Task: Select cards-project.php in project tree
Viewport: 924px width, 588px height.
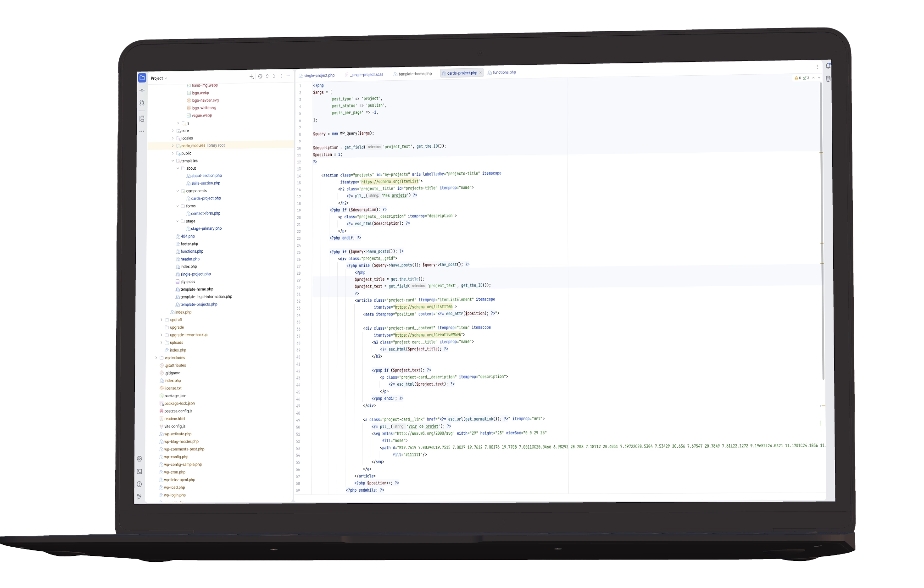Action: (x=203, y=199)
